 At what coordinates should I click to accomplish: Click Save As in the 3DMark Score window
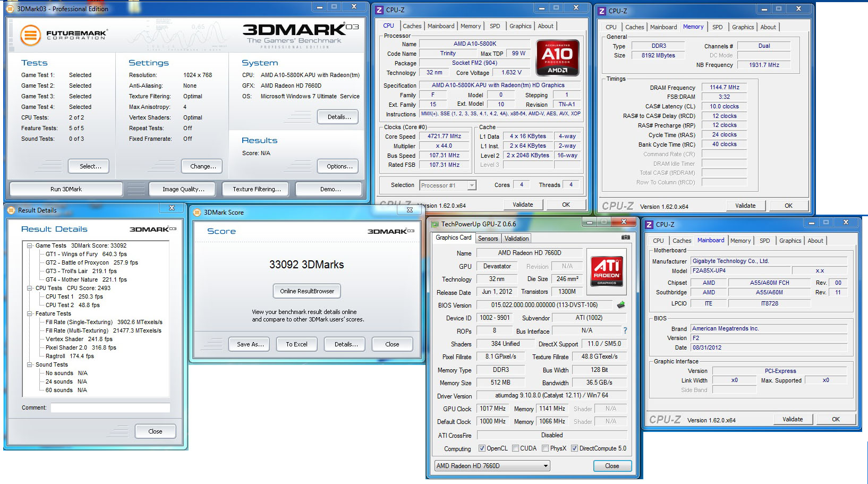click(x=250, y=344)
